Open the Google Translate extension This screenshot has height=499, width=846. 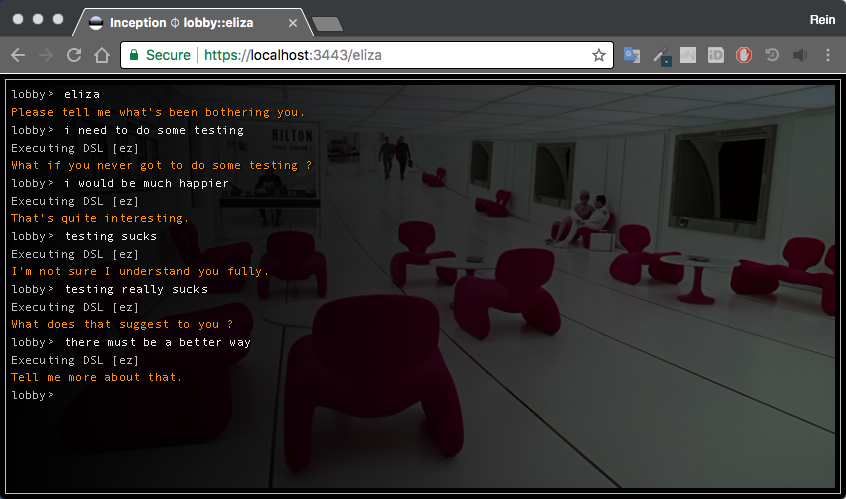click(632, 55)
